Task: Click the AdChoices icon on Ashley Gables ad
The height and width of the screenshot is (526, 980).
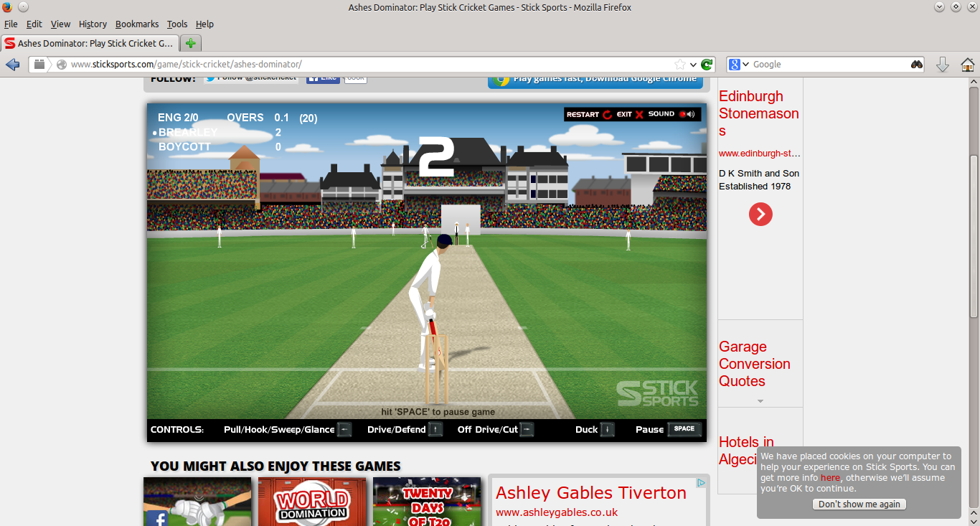Action: point(702,483)
